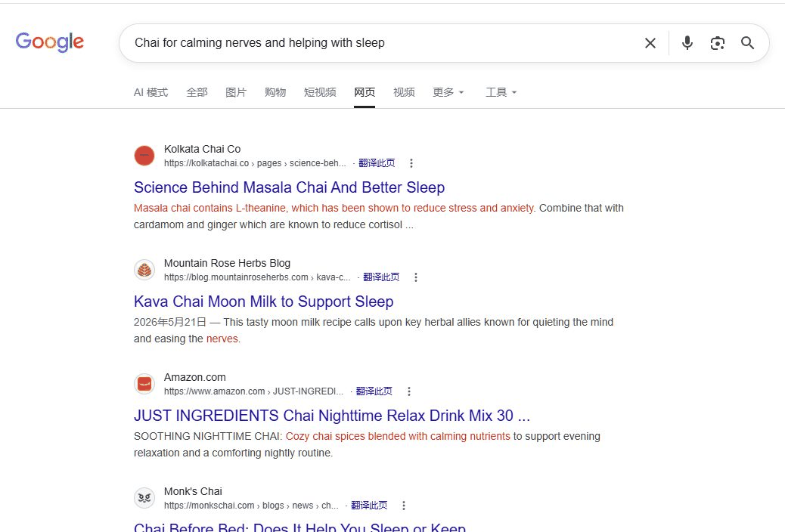Screen dimensions: 785x532
Task: Open more options for Monk's Chai result
Action: [x=404, y=506]
